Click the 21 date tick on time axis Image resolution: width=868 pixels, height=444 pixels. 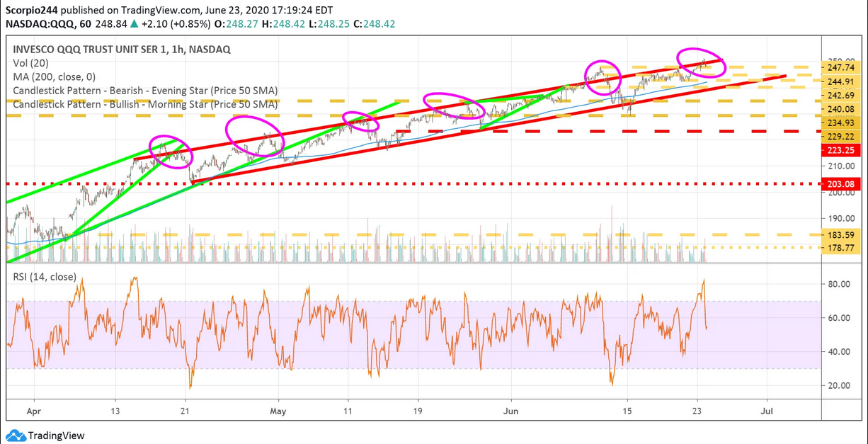(x=185, y=410)
